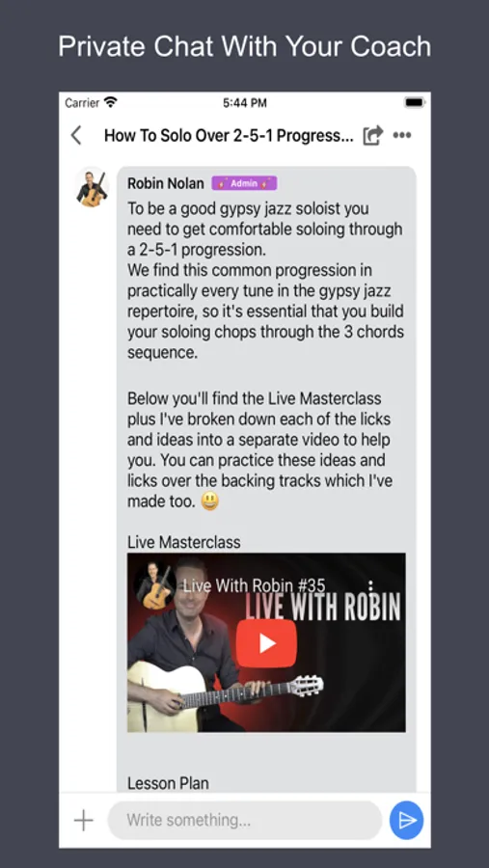This screenshot has width=489, height=868.
Task: Click Robin Nolan's profile avatar
Action: pyautogui.click(x=92, y=189)
